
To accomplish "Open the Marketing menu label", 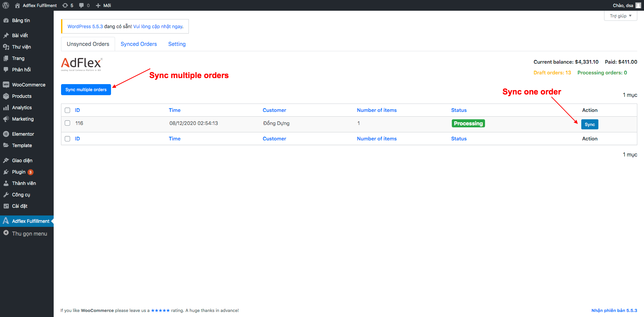I will point(23,119).
